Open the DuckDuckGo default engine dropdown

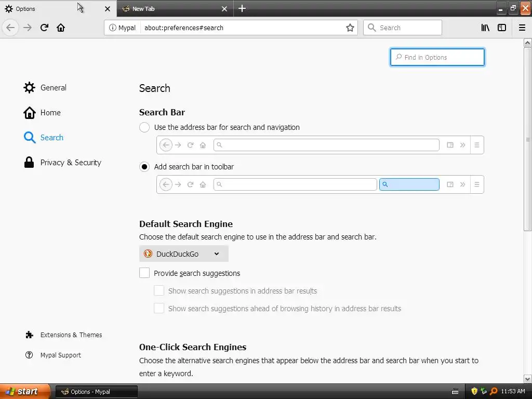click(183, 254)
